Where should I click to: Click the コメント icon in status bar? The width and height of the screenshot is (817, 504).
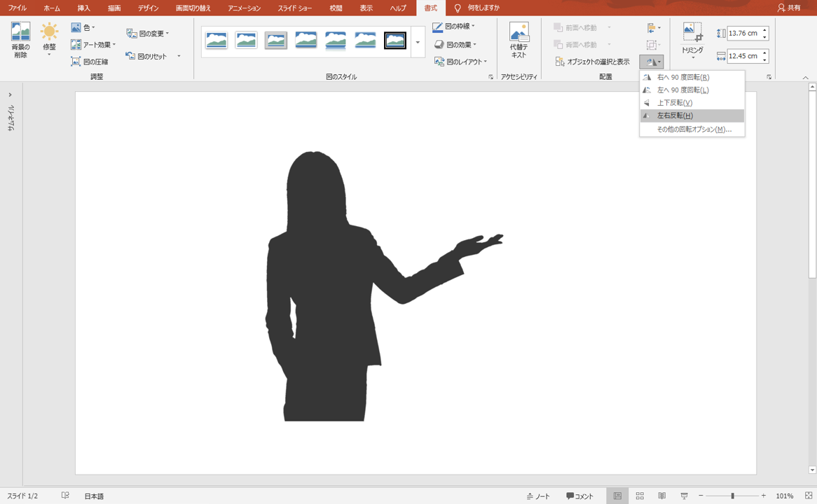click(x=579, y=496)
